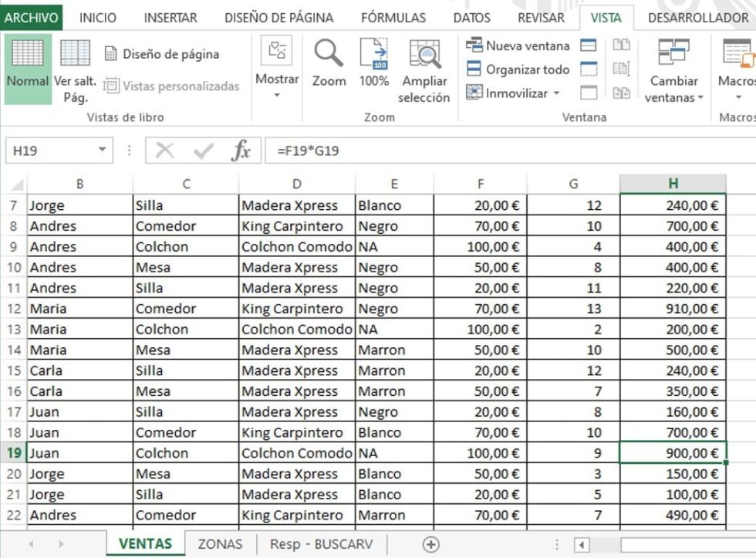Click the Confirm entry checkmark in formula bar
Viewport: 756px width, 558px height.
click(x=203, y=150)
